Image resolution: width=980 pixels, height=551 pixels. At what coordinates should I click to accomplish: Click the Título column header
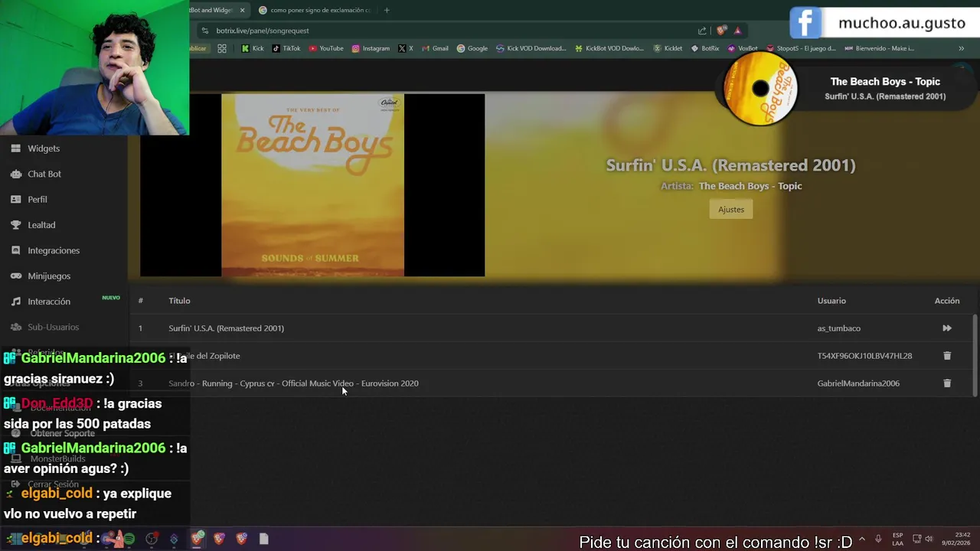[x=179, y=301]
